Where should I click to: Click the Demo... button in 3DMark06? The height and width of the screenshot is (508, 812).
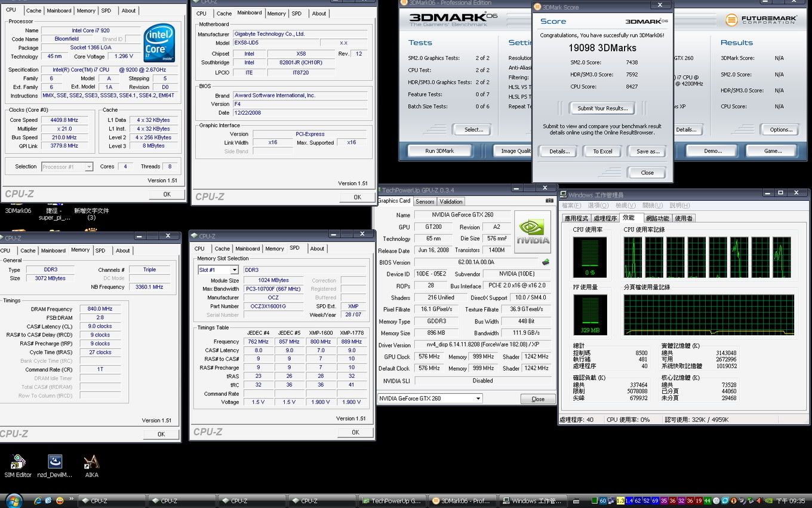click(x=713, y=151)
